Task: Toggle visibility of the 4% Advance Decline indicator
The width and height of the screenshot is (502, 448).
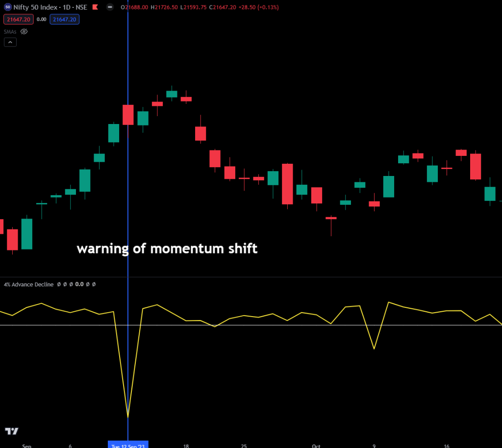Action: (x=64, y=284)
